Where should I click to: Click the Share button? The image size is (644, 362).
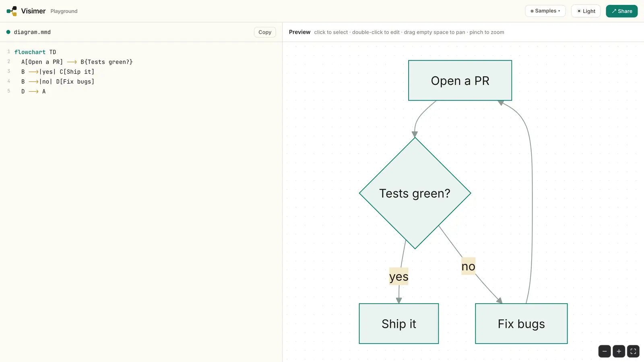(x=622, y=11)
